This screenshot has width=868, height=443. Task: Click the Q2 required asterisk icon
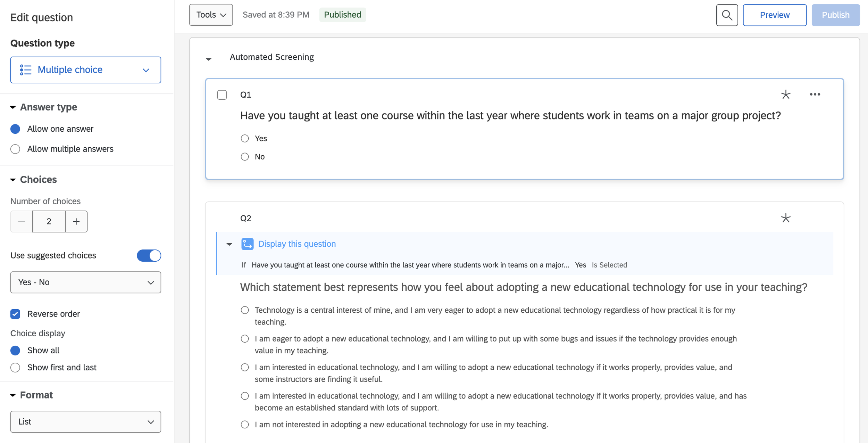coord(785,218)
